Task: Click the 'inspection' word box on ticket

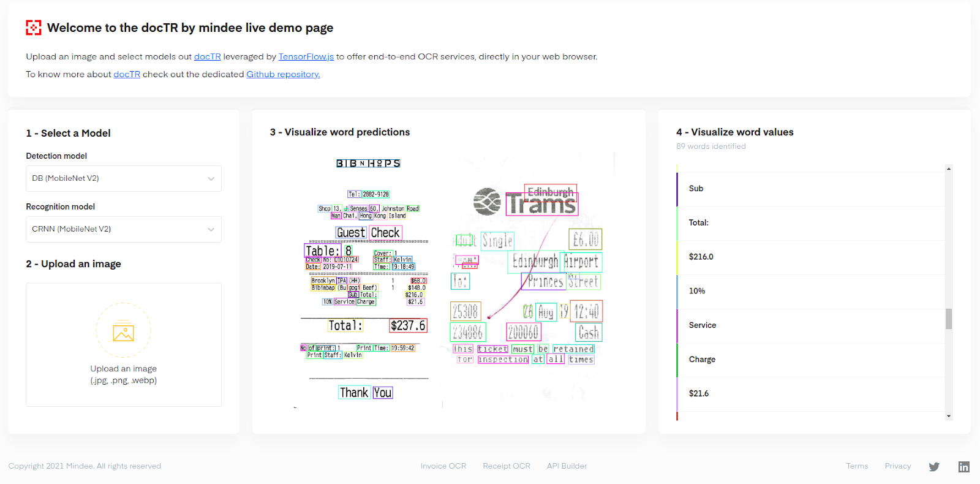Action: (x=503, y=360)
